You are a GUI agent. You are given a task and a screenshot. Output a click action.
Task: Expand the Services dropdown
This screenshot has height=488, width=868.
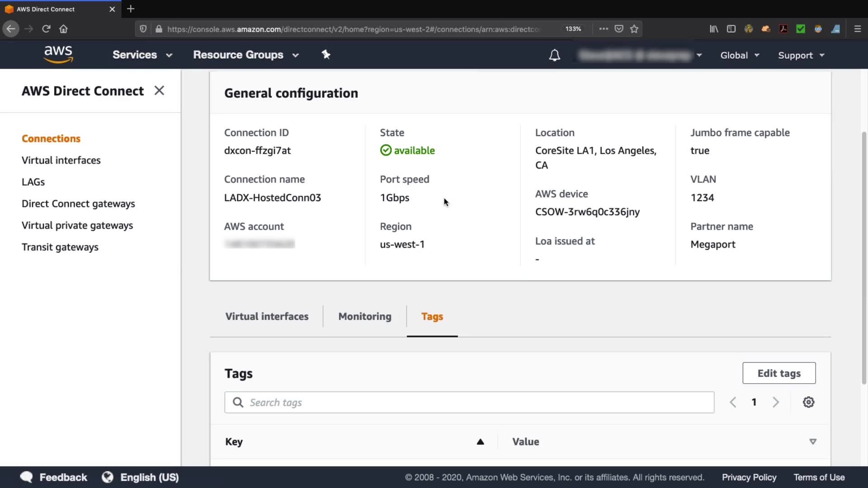(142, 55)
